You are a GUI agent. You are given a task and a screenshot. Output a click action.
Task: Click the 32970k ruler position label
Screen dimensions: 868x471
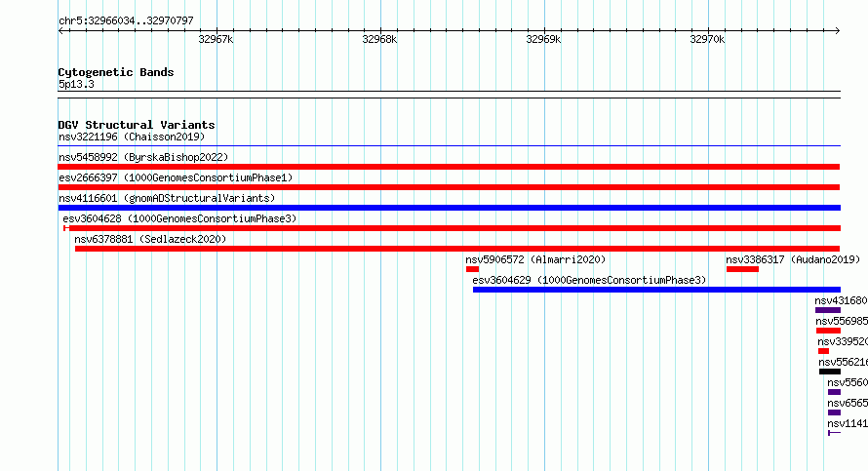click(x=707, y=39)
